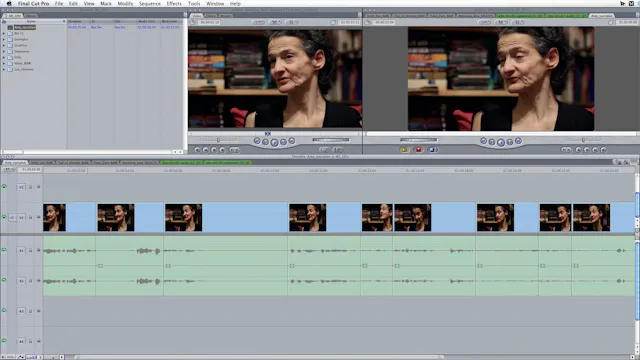
Task: Click the blue Replace edit button
Action: (433, 150)
